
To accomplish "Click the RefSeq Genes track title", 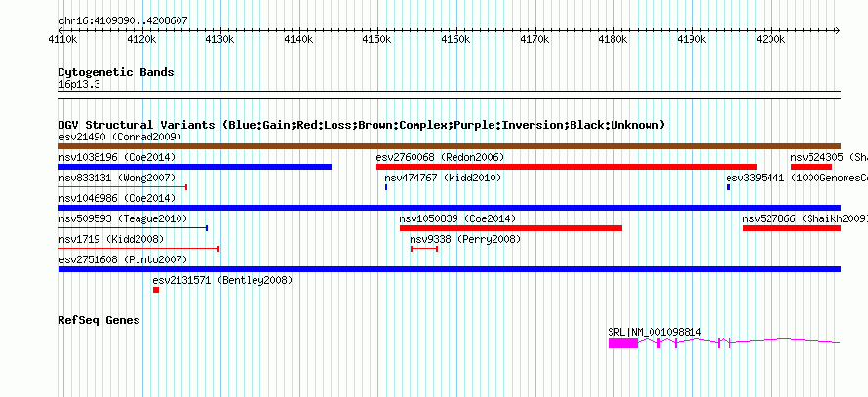I will tap(99, 320).
